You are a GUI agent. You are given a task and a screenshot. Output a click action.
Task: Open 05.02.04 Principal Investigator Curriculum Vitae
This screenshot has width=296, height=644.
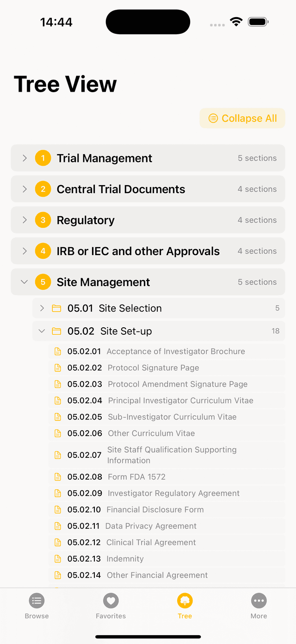coord(166,400)
